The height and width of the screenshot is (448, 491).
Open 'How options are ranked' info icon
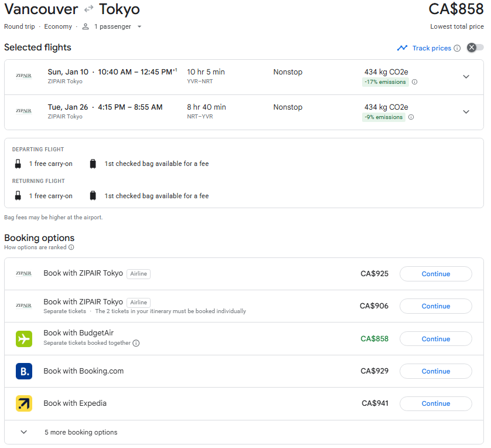(71, 247)
